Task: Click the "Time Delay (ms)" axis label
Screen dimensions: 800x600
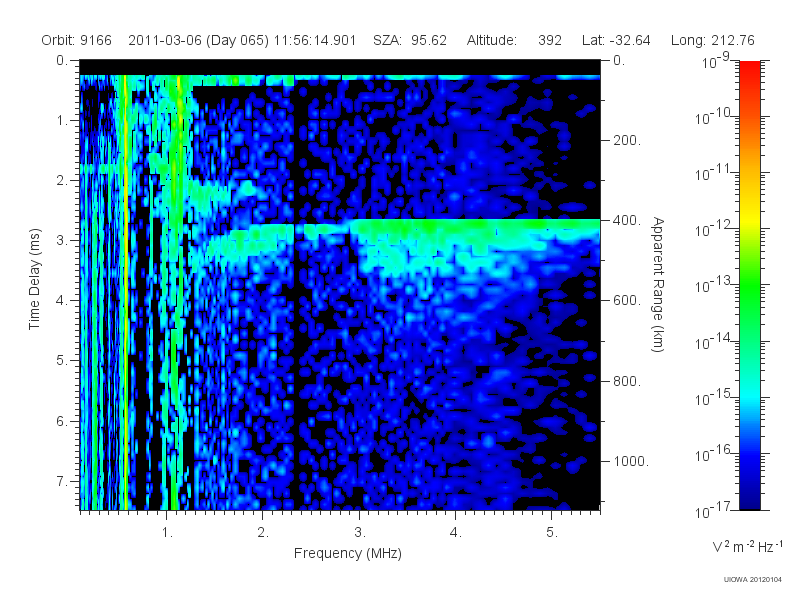Action: 34,279
